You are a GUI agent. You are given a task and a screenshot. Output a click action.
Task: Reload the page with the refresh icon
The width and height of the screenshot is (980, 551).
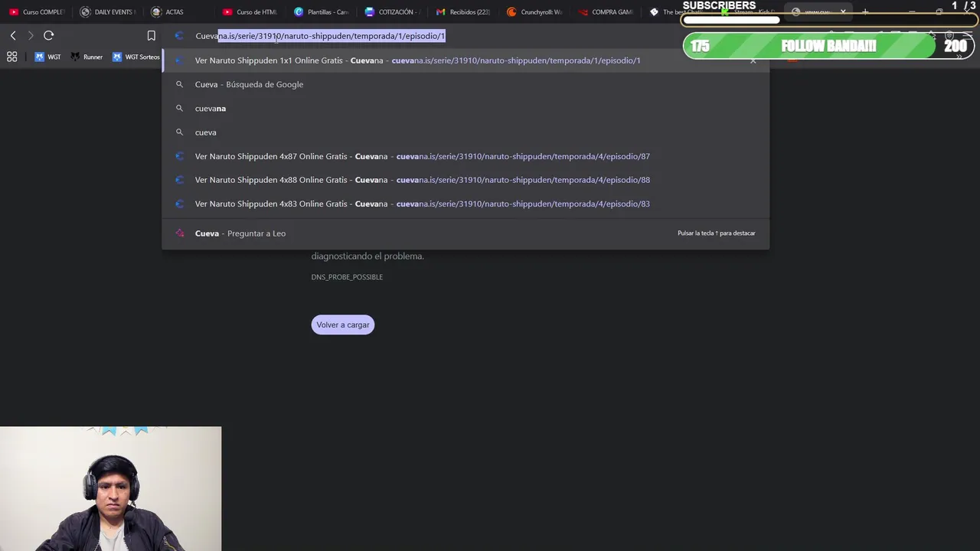(49, 36)
